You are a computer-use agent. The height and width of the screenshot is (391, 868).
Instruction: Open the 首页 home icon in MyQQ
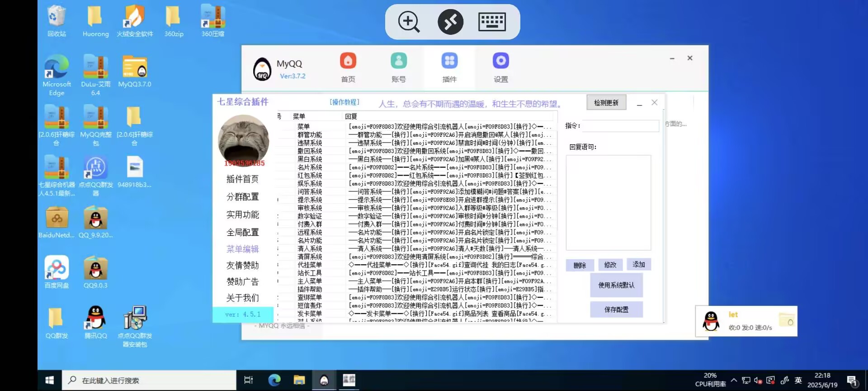click(x=348, y=61)
